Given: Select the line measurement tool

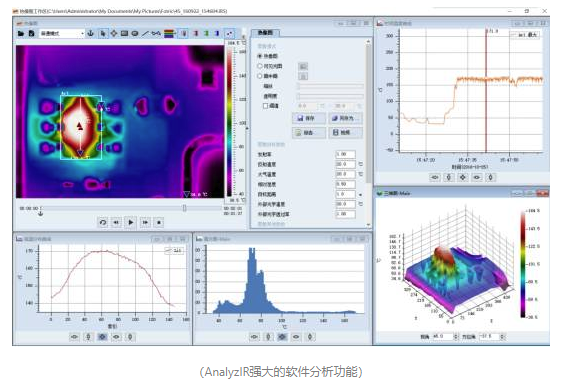Looking at the screenshot, I should pyautogui.click(x=145, y=33).
